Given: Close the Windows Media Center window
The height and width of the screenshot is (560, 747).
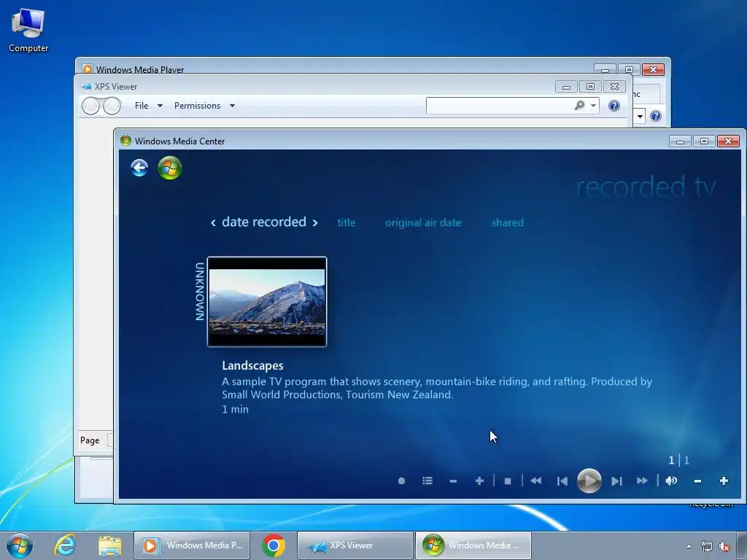Looking at the screenshot, I should (x=729, y=141).
